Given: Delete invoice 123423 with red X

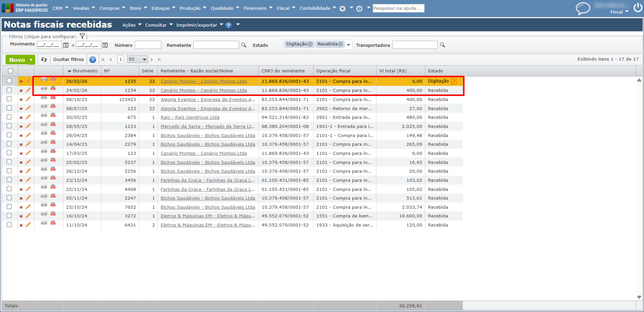Looking at the screenshot, I should coord(21,100).
